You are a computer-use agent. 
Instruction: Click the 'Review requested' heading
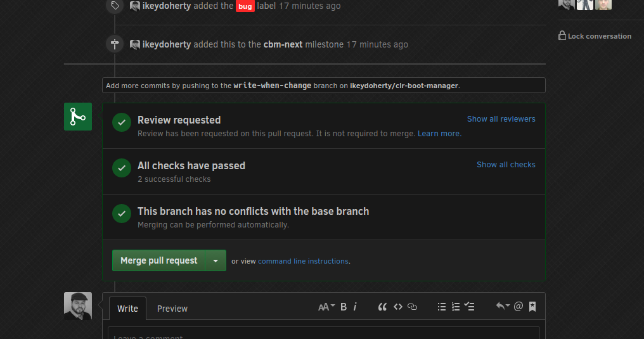tap(179, 120)
